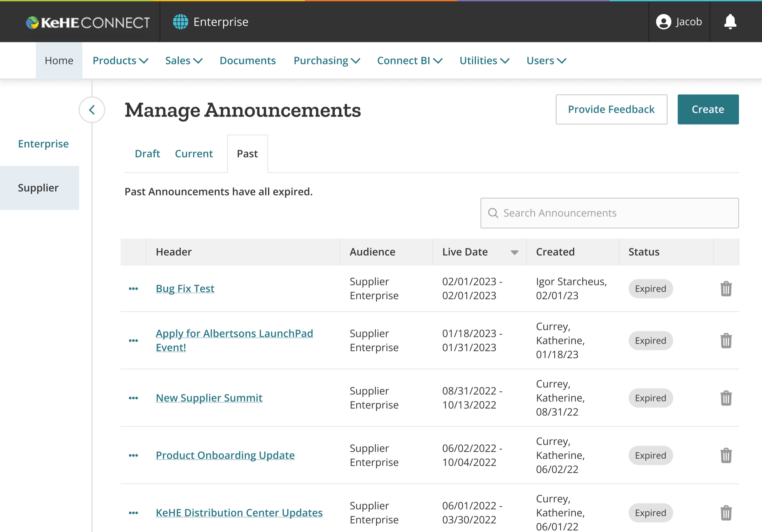Expand the Sales menu
The image size is (762, 532).
[184, 60]
